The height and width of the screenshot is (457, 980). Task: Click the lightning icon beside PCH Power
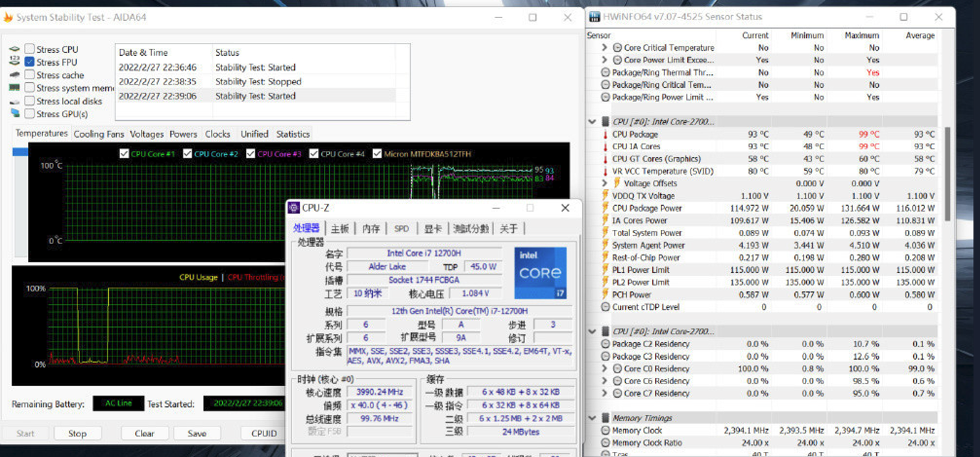[605, 295]
